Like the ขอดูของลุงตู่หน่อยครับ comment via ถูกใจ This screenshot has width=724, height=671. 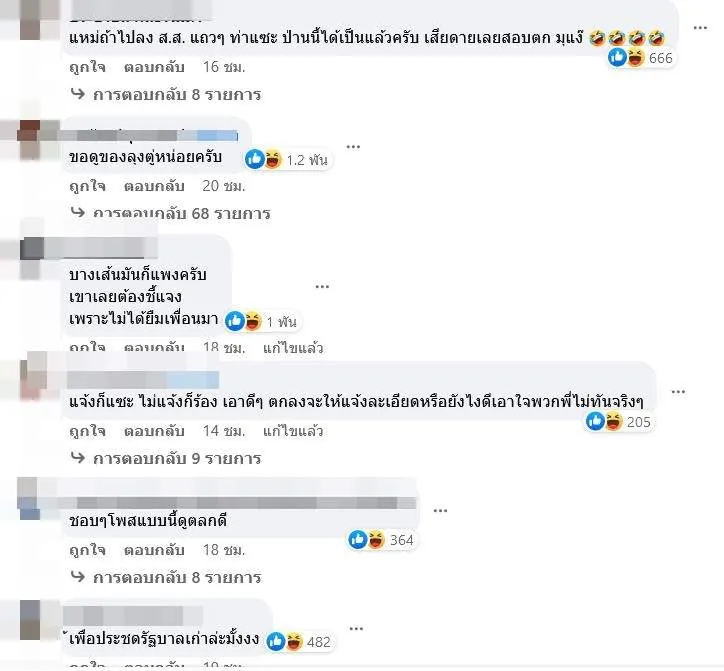pyautogui.click(x=87, y=186)
